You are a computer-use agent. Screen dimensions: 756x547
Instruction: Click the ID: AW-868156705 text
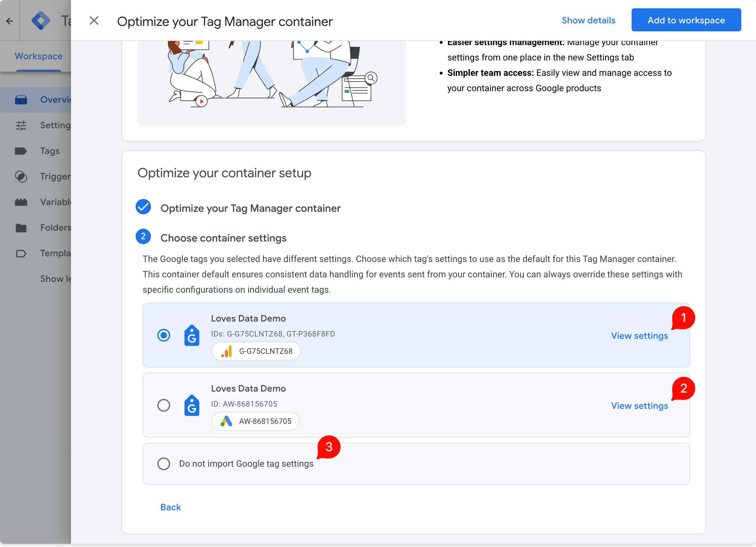click(x=244, y=404)
